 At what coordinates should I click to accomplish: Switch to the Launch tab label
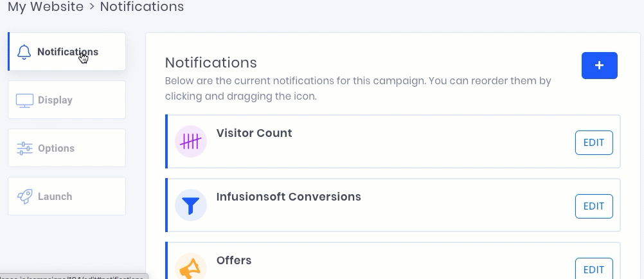click(55, 197)
